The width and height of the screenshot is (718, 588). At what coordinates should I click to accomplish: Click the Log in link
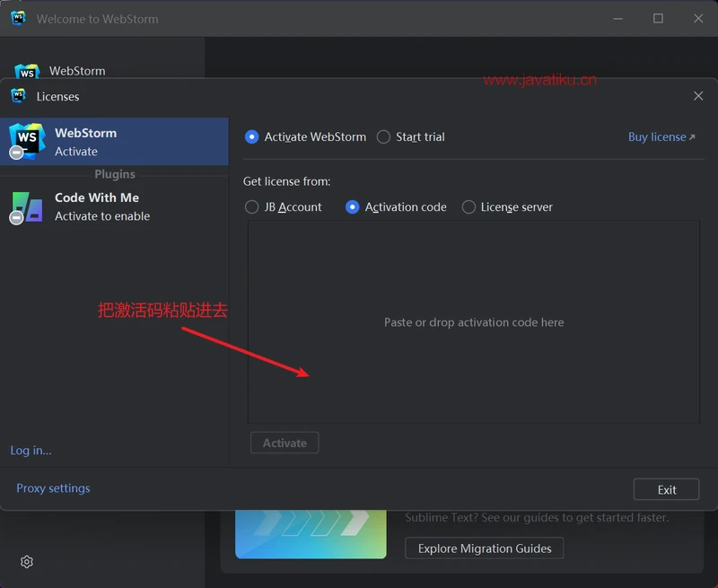point(31,450)
